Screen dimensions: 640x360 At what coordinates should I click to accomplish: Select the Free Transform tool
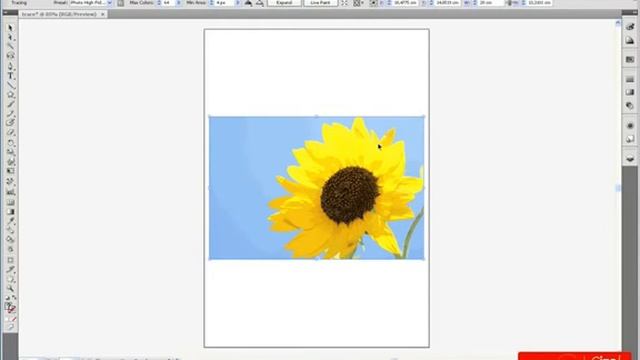10,171
